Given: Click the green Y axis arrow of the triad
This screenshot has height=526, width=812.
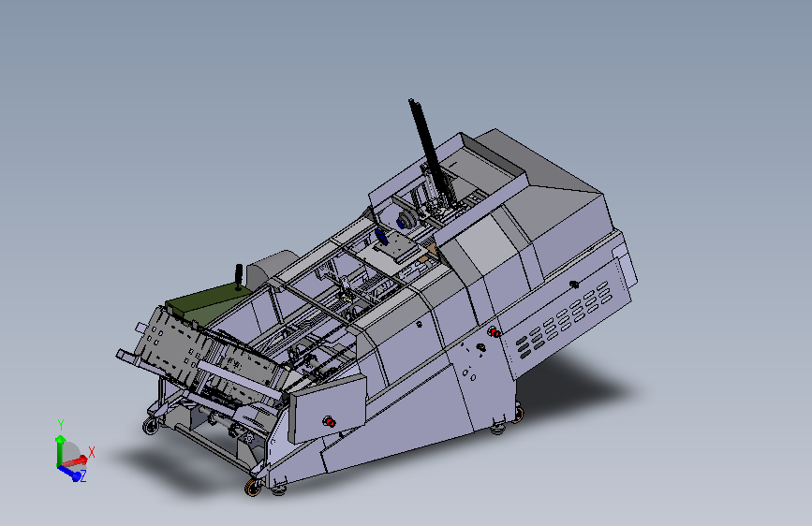Looking at the screenshot, I should click(x=60, y=449).
